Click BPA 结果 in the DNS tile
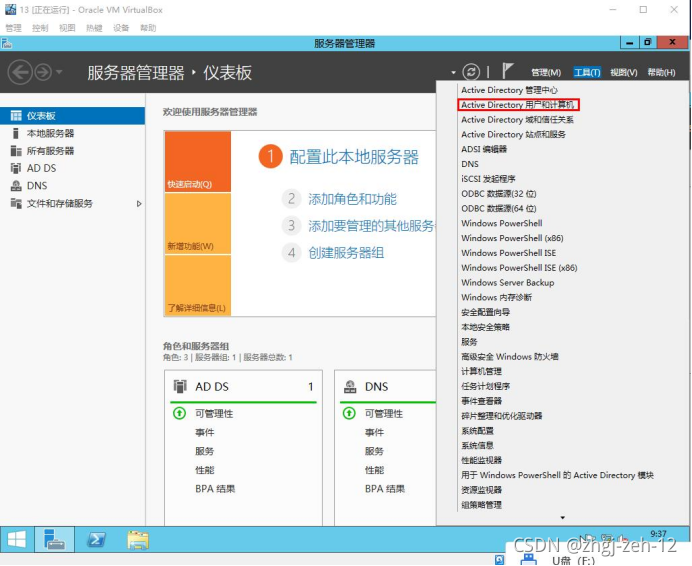This screenshot has width=692, height=566. tap(385, 489)
